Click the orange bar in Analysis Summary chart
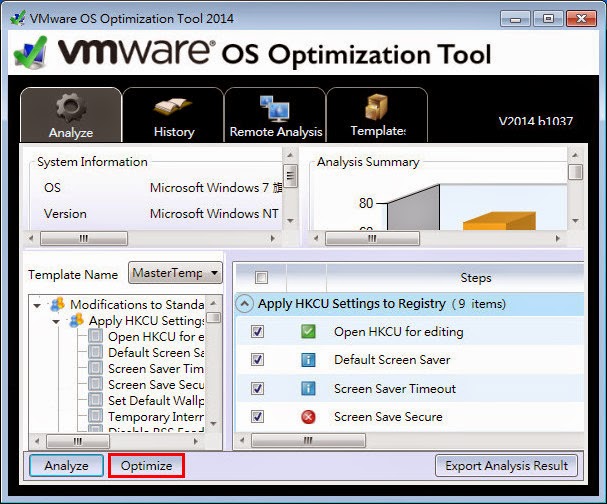 (499, 221)
